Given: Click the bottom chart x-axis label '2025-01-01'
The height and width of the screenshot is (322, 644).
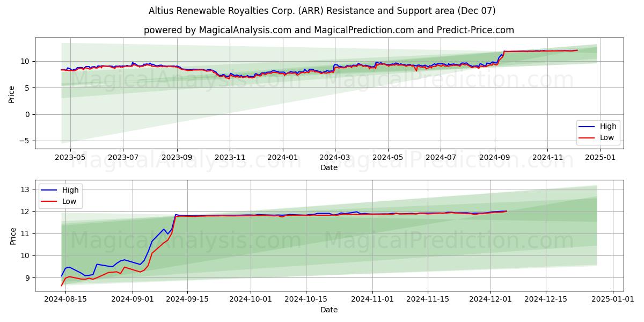Looking at the screenshot, I should [x=613, y=299].
